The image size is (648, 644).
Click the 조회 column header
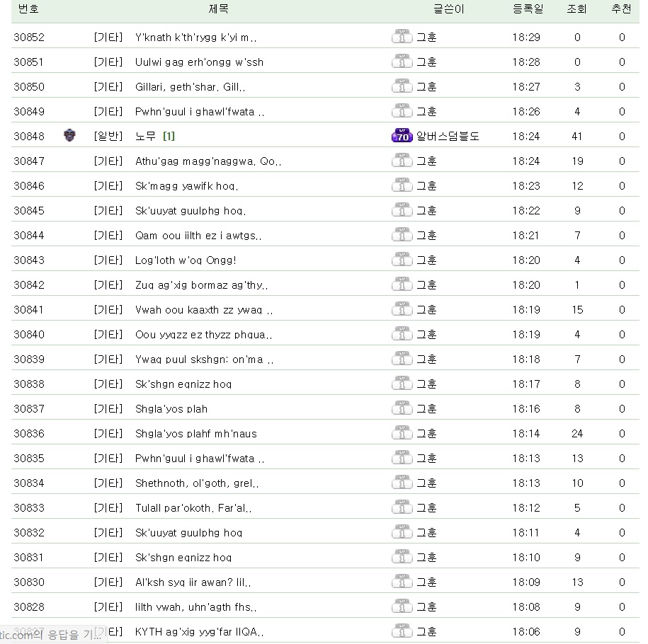coord(576,9)
